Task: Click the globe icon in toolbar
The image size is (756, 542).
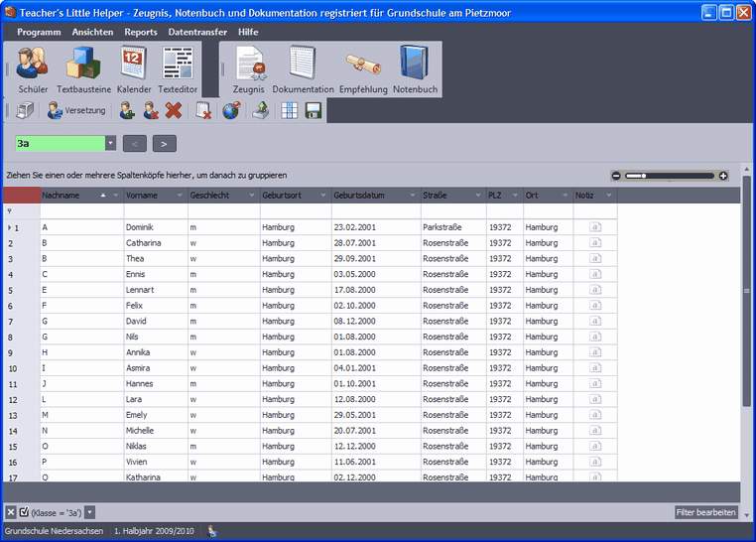Action: click(x=231, y=110)
